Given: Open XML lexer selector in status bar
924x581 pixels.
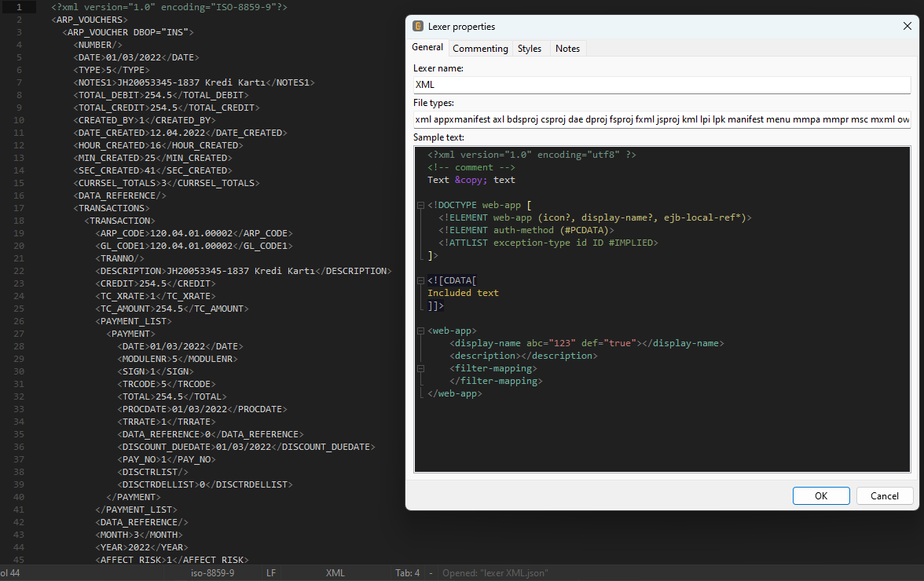Looking at the screenshot, I should (335, 573).
